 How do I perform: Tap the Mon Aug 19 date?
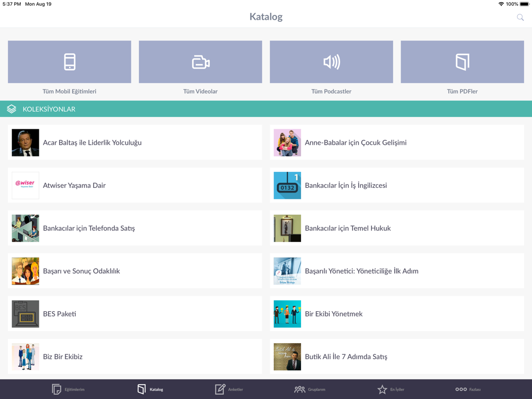(38, 4)
